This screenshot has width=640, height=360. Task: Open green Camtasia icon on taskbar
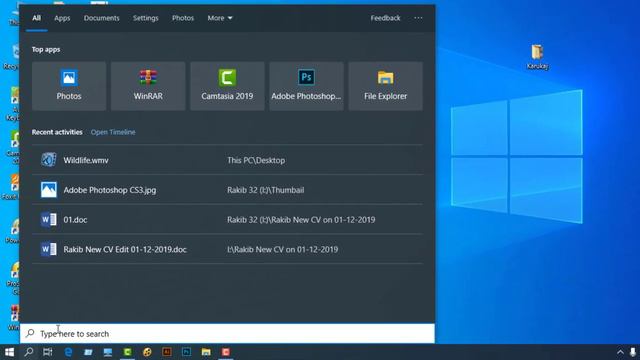(x=127, y=352)
